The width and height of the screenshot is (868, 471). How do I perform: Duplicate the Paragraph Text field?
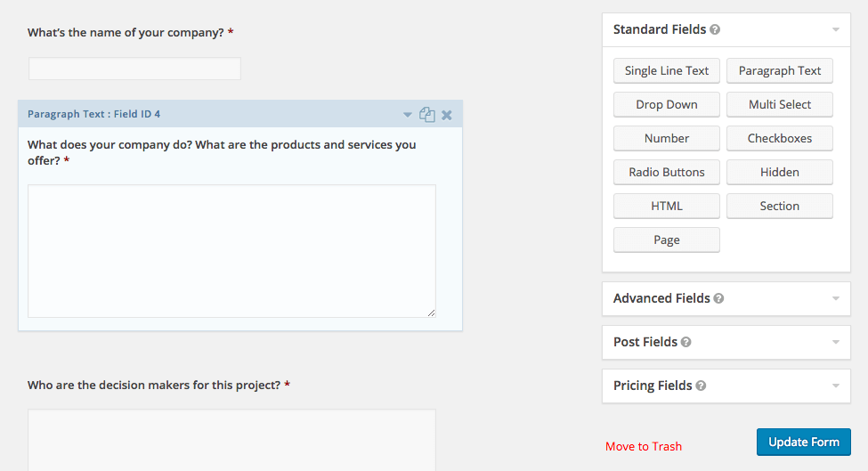(426, 115)
